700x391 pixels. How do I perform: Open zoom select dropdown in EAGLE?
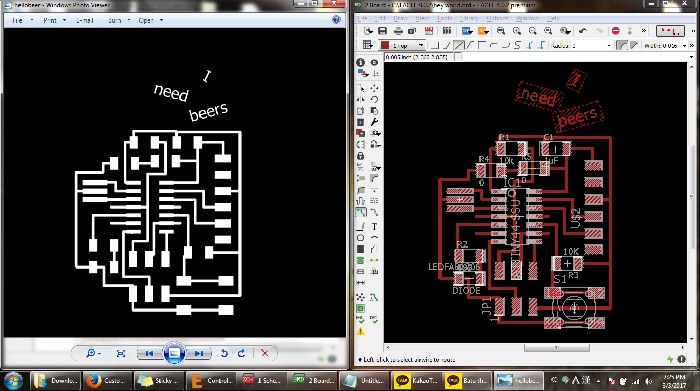click(x=565, y=31)
